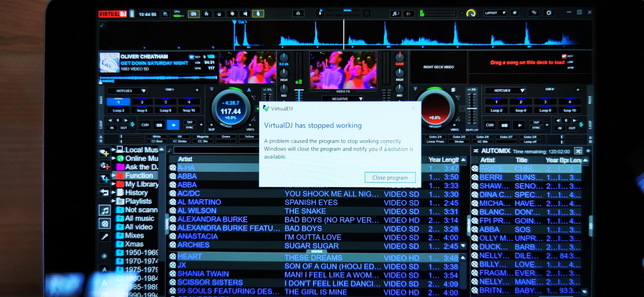Click the Strobe lighting pad on right
The height and width of the screenshot is (297, 644).
click(x=459, y=142)
